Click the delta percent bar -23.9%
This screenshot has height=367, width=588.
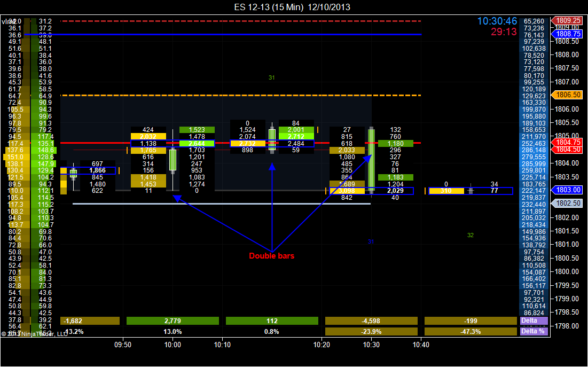point(371,331)
